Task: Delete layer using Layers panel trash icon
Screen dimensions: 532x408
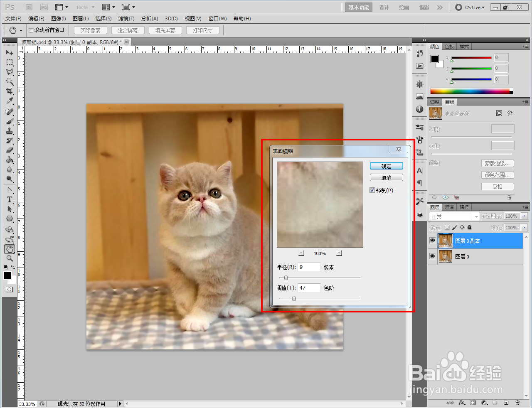Action: tap(517, 403)
